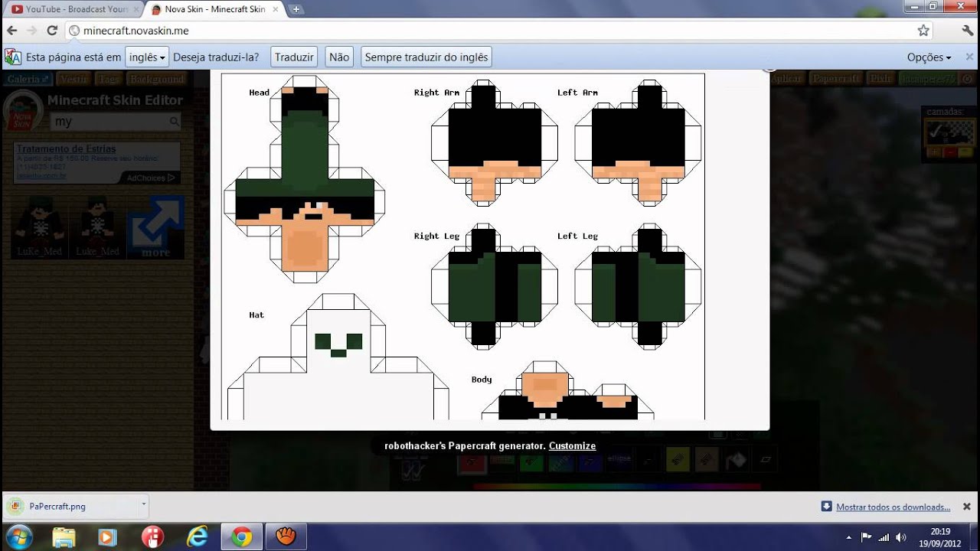Open Windows Explorer from the taskbar

[x=64, y=536]
